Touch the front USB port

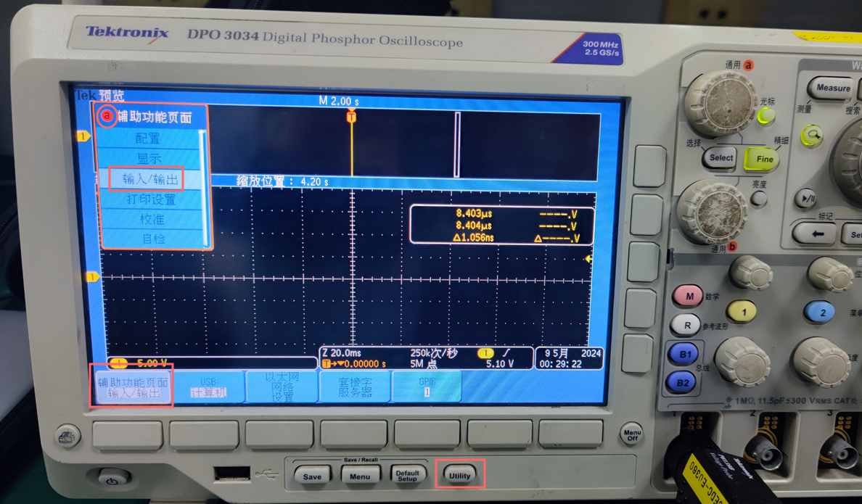(x=231, y=474)
